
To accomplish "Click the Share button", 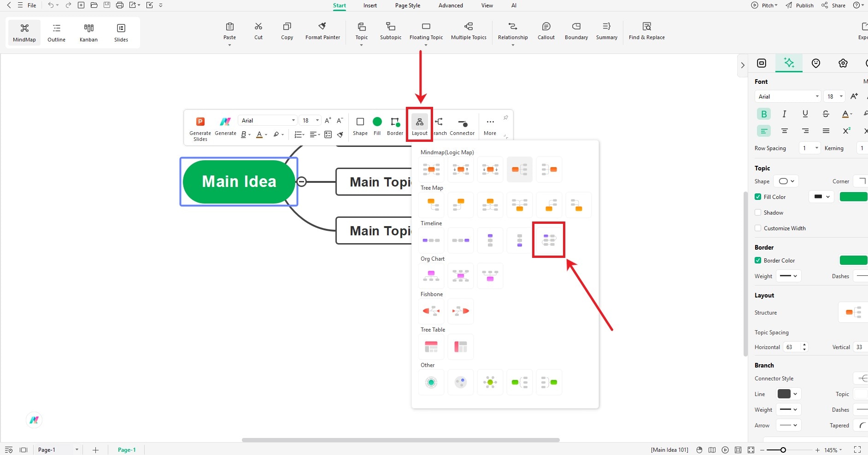I will click(x=833, y=6).
